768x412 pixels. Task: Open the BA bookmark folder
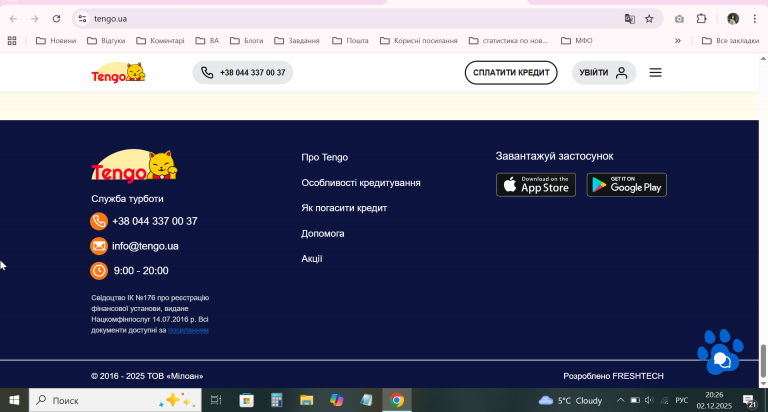click(x=207, y=41)
